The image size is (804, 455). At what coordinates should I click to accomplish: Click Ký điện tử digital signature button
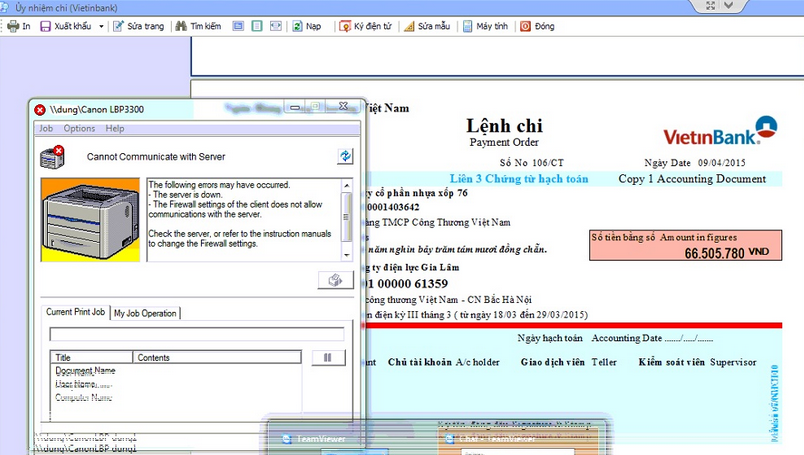click(366, 26)
